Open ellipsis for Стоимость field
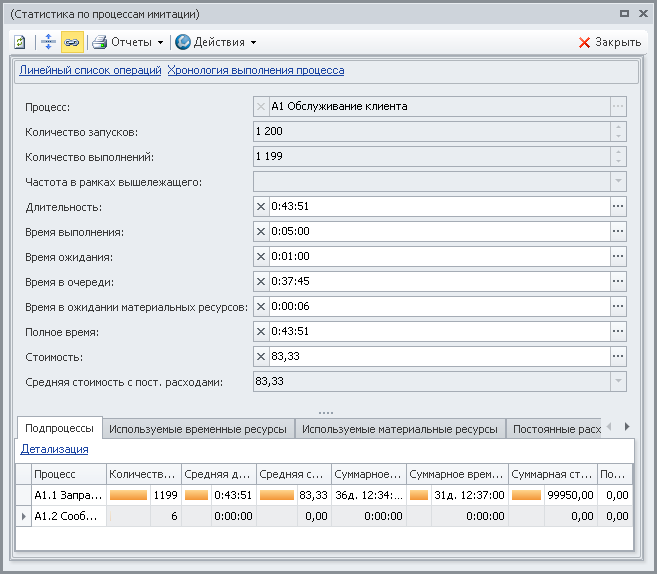 618,357
